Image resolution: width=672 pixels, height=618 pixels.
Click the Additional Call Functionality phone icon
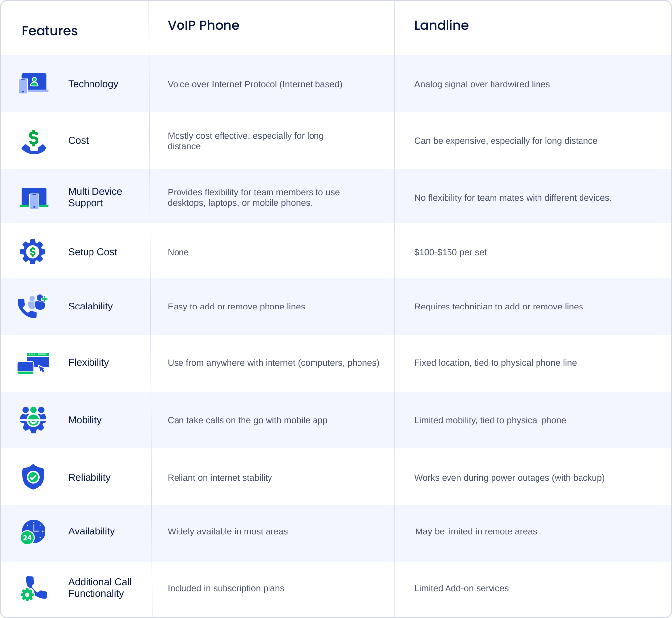(34, 588)
